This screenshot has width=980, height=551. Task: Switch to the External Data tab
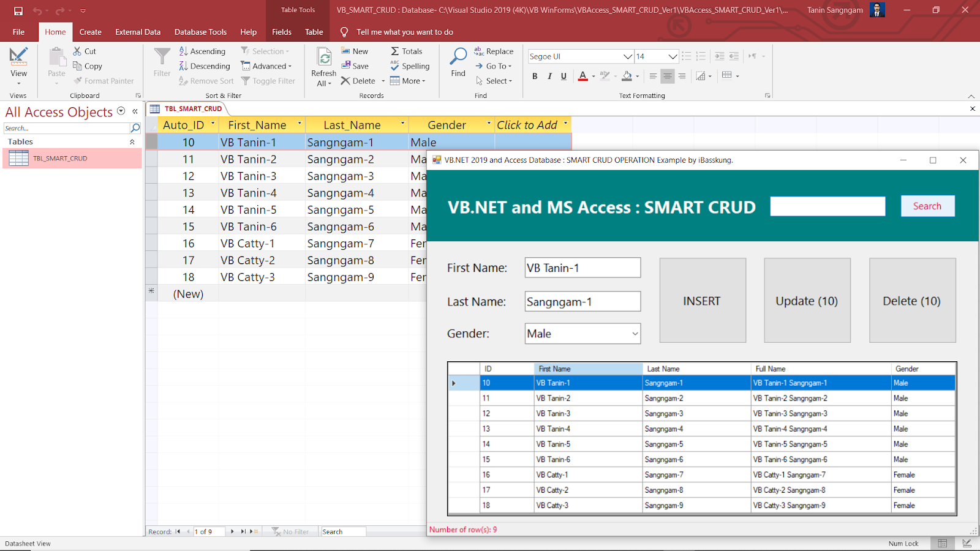click(138, 32)
